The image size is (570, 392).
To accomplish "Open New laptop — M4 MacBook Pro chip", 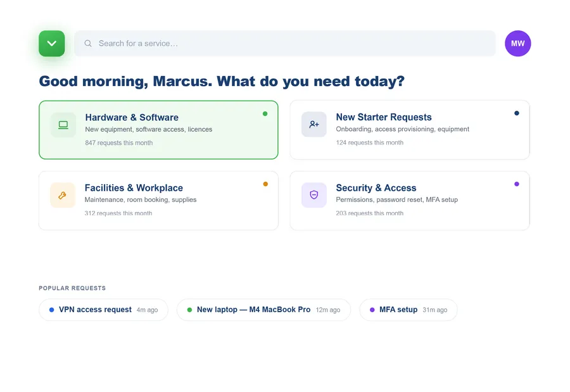I will [x=263, y=310].
